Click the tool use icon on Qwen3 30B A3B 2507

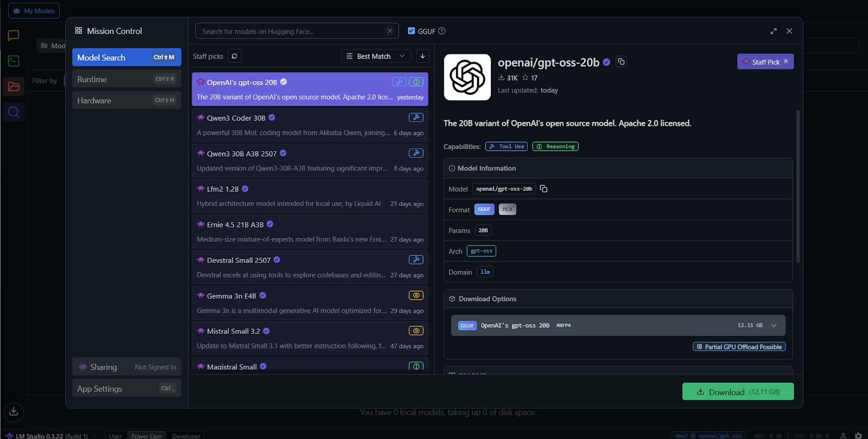pos(416,153)
